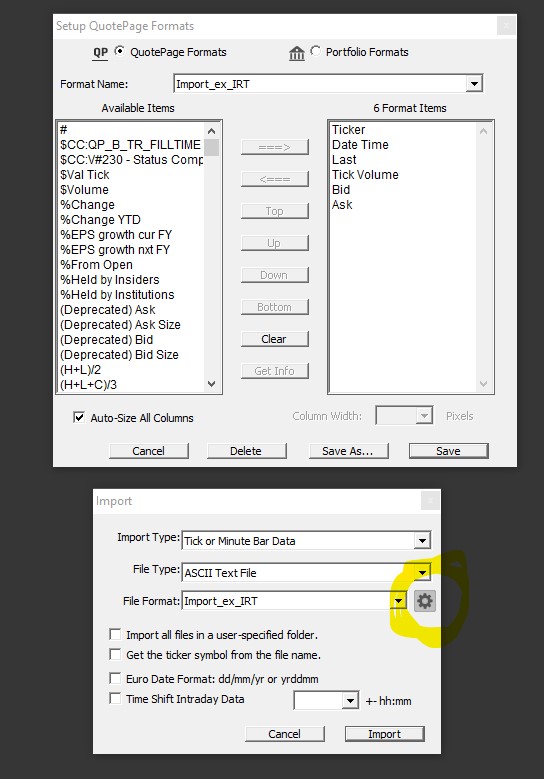544x779 pixels.
Task: Click the Portfolio Formats bank icon
Action: 297,53
